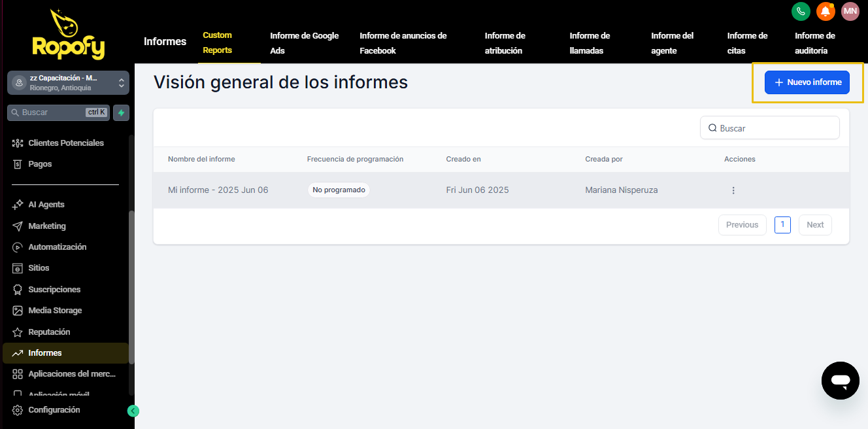868x429 pixels.
Task: Click the Previous pagination button
Action: [x=743, y=225]
